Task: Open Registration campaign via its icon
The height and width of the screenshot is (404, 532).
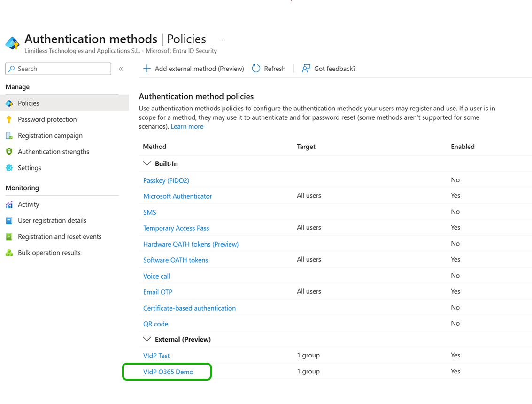Action: pyautogui.click(x=9, y=136)
